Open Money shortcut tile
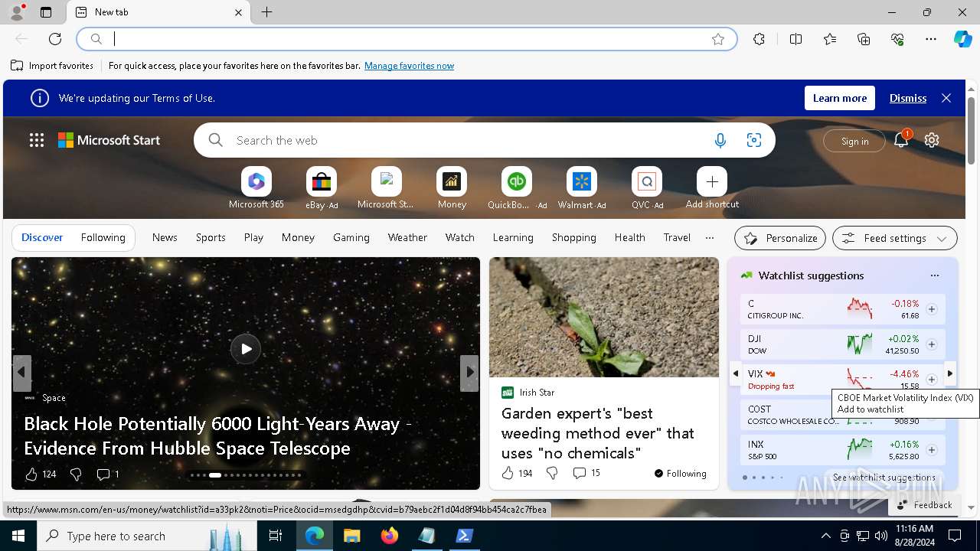980x551 pixels. click(x=452, y=188)
